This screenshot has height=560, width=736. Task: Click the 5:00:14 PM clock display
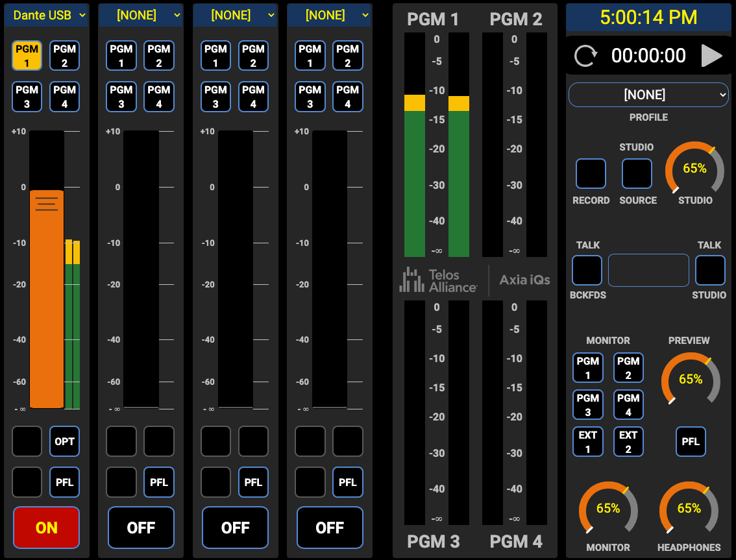pyautogui.click(x=648, y=18)
